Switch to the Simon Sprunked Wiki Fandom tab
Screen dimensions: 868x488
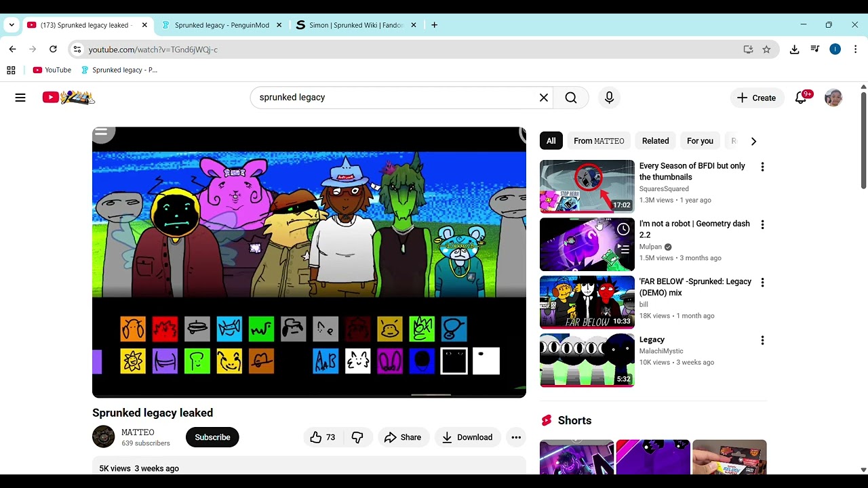356,25
